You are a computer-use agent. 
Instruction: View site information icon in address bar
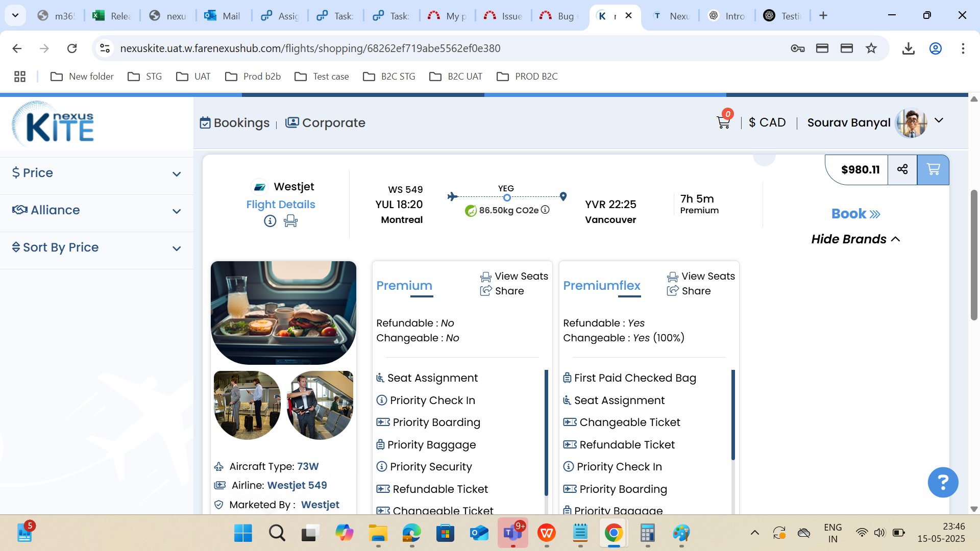[x=105, y=48]
